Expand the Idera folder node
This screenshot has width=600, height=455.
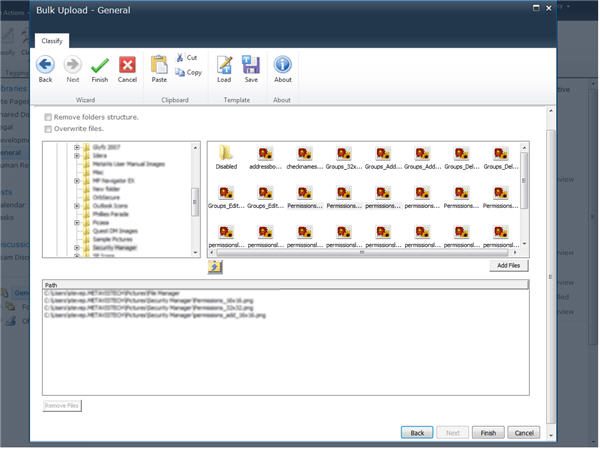pyautogui.click(x=77, y=155)
